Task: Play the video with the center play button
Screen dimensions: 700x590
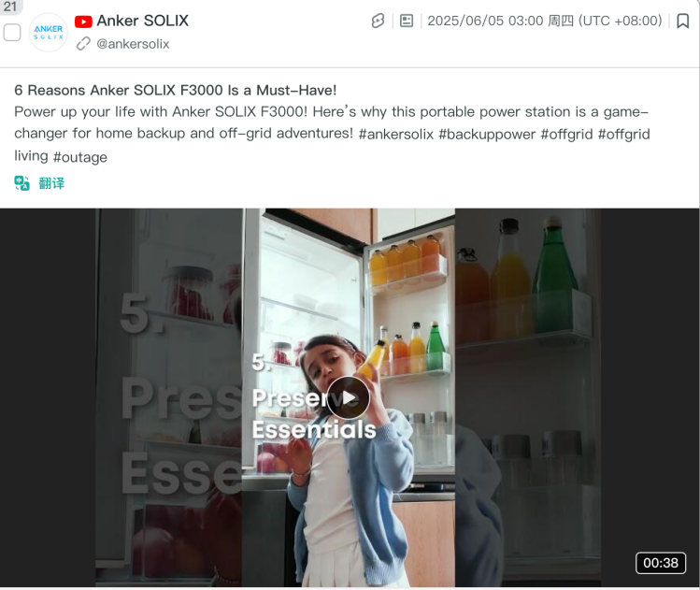Action: pyautogui.click(x=349, y=397)
